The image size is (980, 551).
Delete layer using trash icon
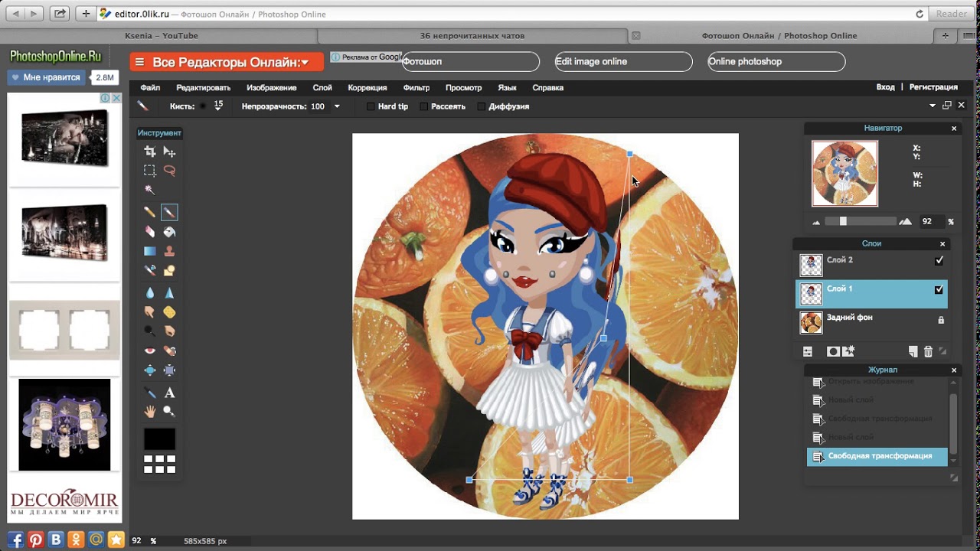click(x=928, y=352)
